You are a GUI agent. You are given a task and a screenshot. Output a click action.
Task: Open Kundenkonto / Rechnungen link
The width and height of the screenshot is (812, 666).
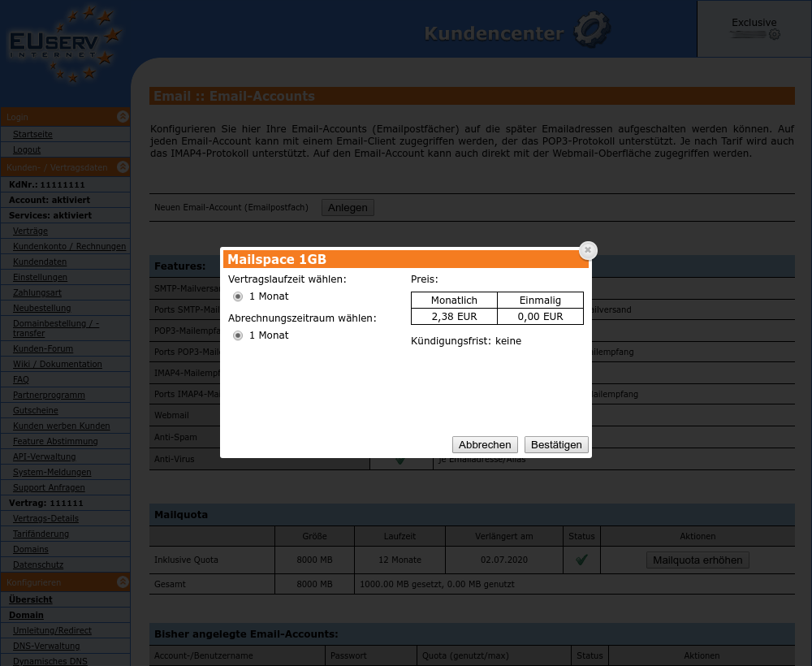pos(69,247)
